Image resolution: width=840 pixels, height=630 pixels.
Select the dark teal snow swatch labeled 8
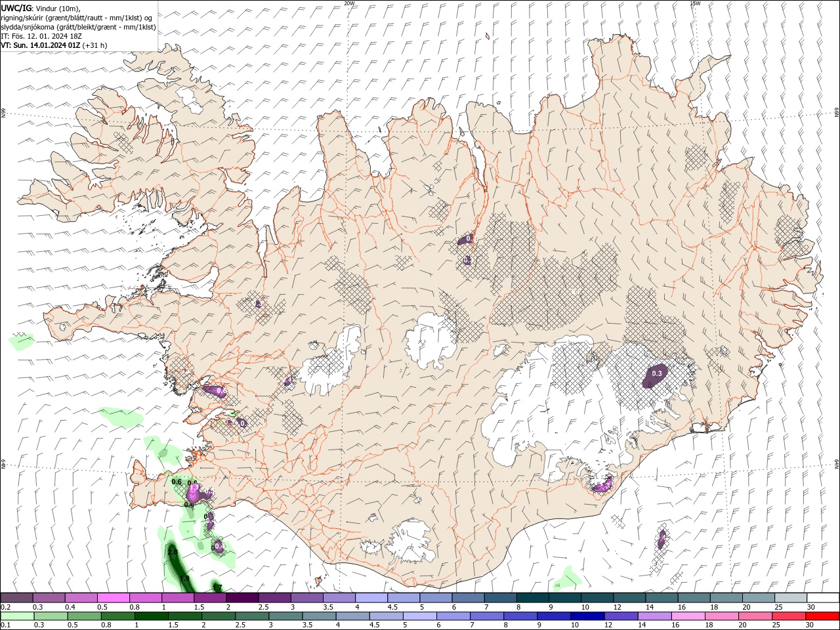[533, 598]
